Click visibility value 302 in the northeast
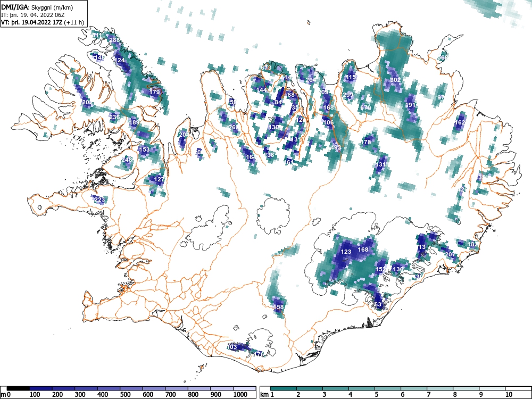The height and width of the screenshot is (399, 532). tap(395, 80)
